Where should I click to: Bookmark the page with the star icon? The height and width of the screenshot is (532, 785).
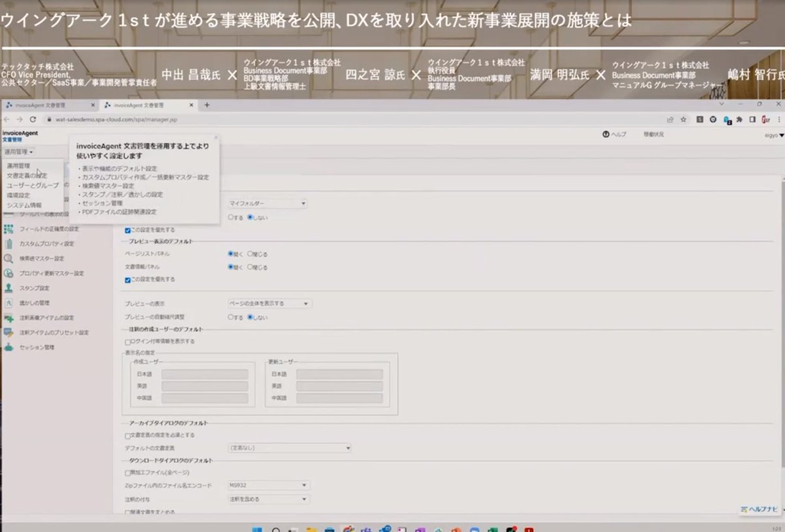pos(684,120)
